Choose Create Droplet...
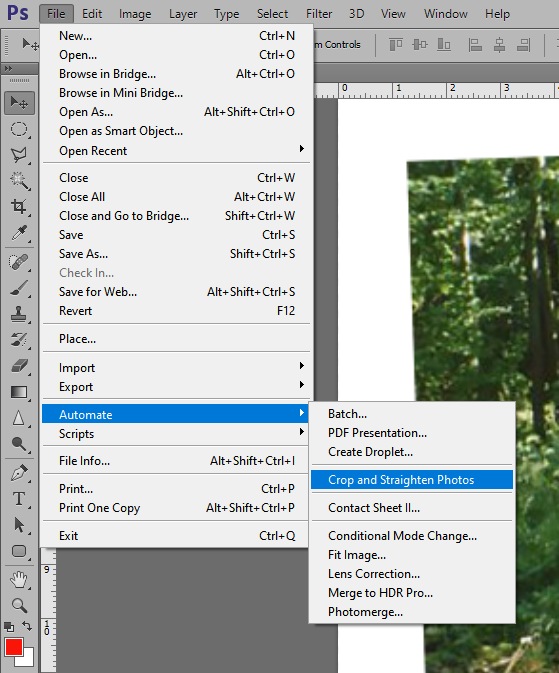 click(412, 452)
